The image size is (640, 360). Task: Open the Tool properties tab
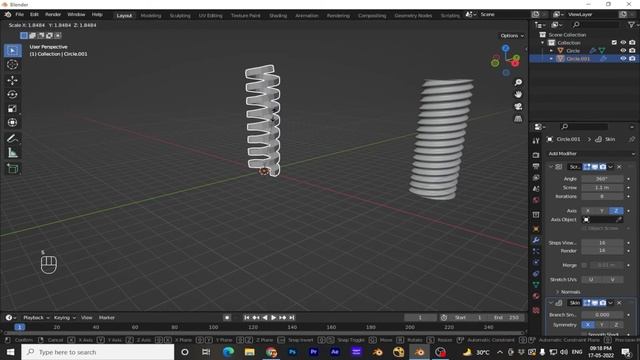tap(536, 141)
